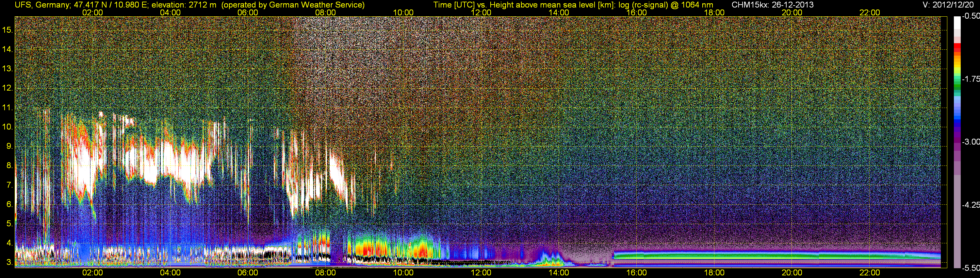Click the 06:00 label on the top time axis
The height and width of the screenshot is (278, 980).
(248, 12)
